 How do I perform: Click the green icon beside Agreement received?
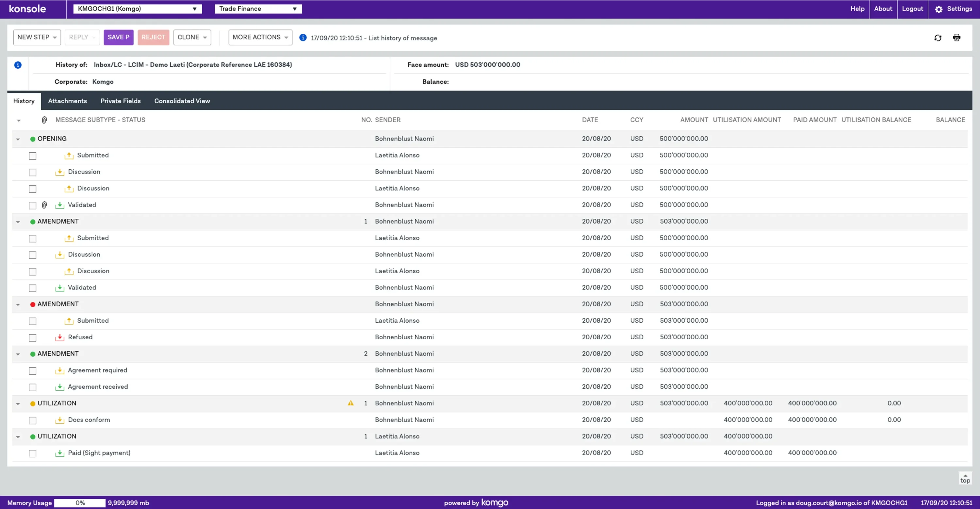tap(60, 387)
